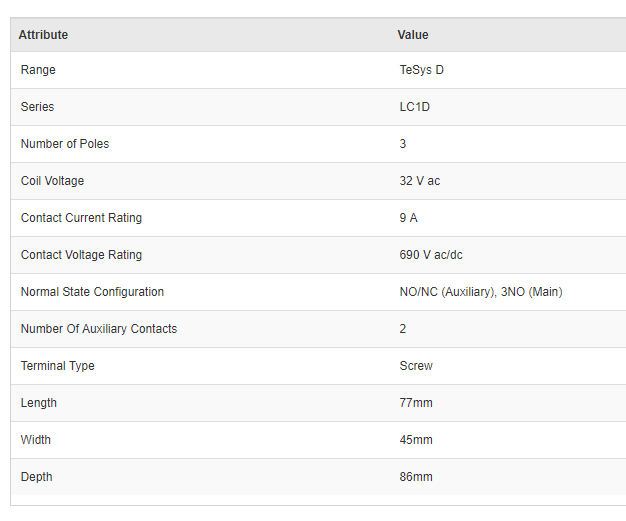Click the TeSys D range value
The height and width of the screenshot is (521, 626).
click(421, 70)
